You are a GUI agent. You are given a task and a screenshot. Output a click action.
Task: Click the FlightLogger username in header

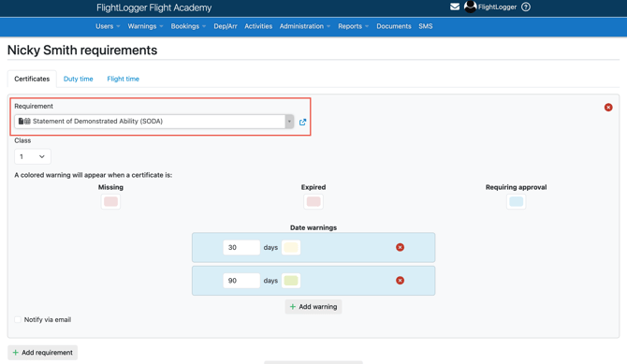[x=497, y=7]
